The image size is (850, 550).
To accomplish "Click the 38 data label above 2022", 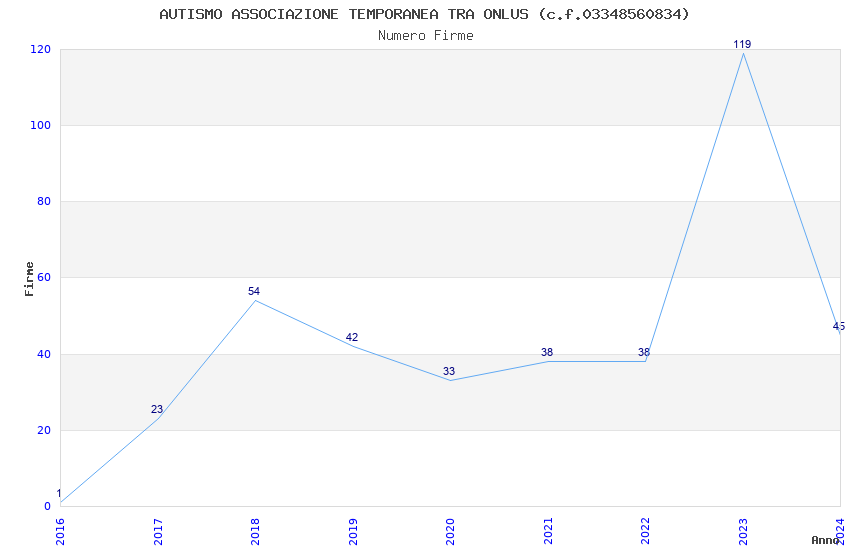I will 644,353.
